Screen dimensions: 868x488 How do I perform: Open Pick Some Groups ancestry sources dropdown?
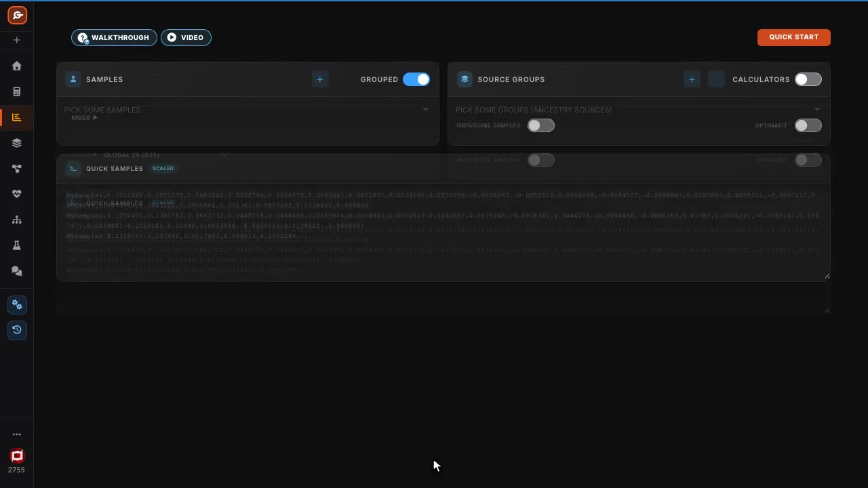(639, 109)
